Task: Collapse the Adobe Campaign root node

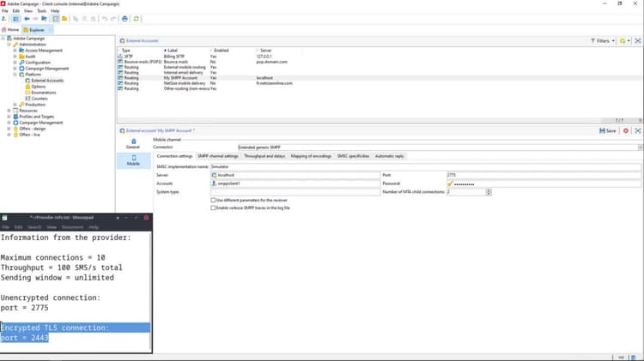Action: (3, 39)
